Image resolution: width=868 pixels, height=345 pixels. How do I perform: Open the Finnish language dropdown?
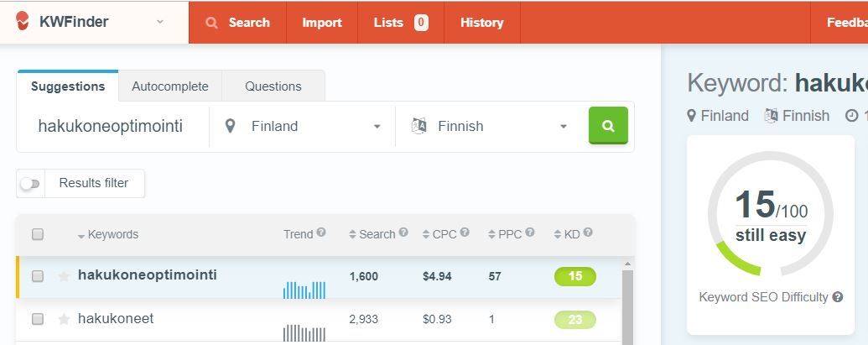490,126
